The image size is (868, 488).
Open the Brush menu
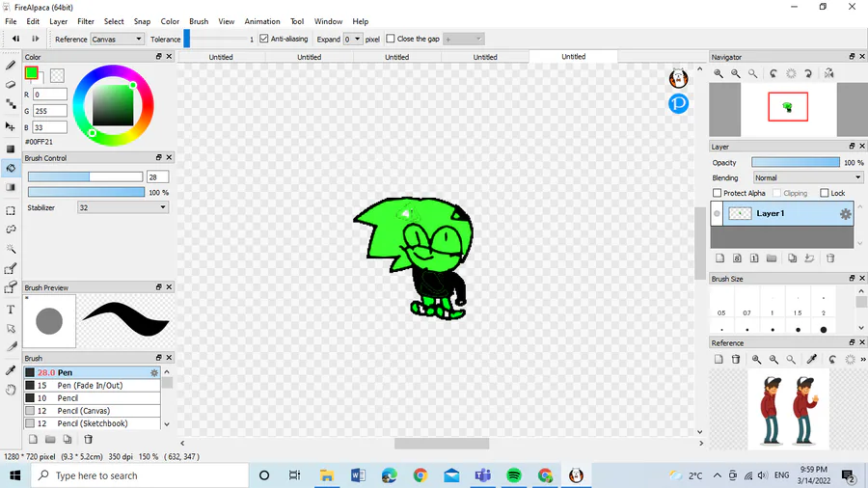199,21
